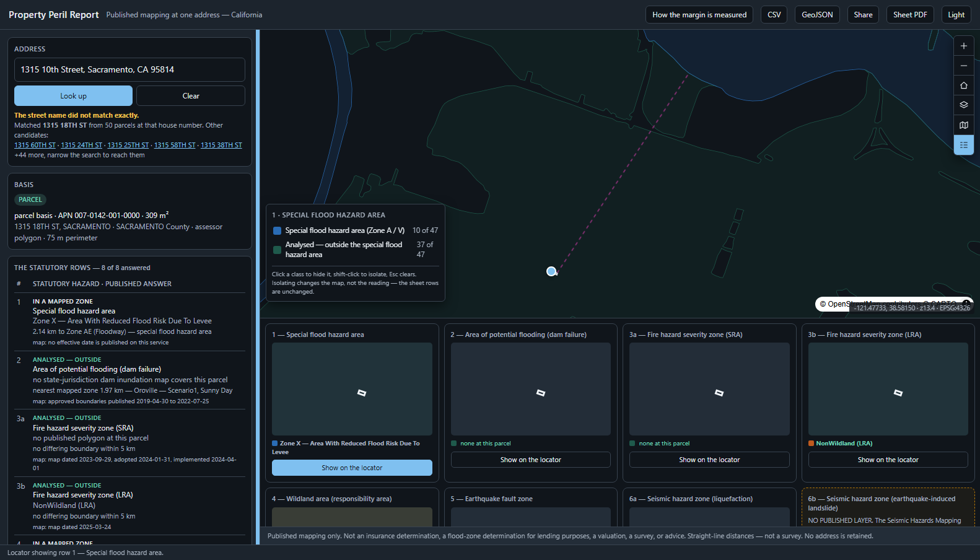
Task: Click parcel thumbnail in Fire hazard LRA card
Action: (x=888, y=389)
